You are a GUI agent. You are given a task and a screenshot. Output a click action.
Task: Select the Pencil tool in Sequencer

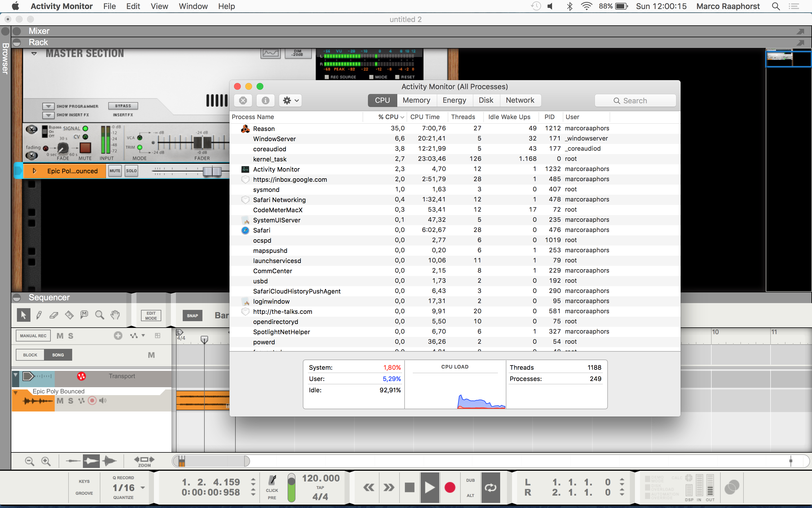point(39,315)
